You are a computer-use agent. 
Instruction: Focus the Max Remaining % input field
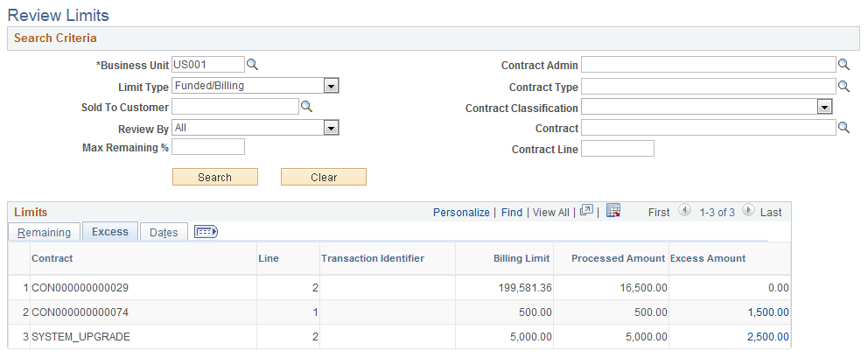(208, 147)
